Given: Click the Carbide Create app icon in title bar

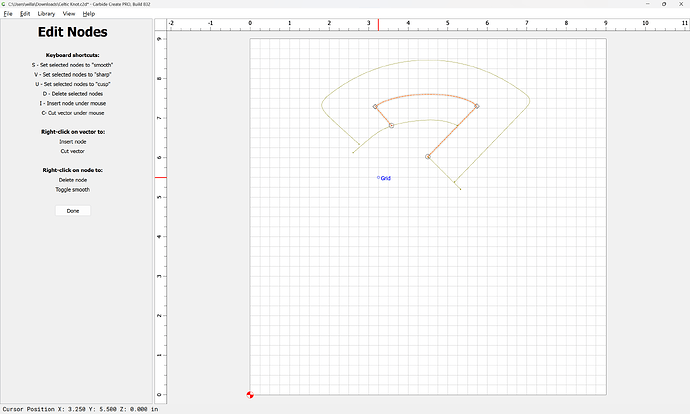Looking at the screenshot, I should tap(4, 4).
